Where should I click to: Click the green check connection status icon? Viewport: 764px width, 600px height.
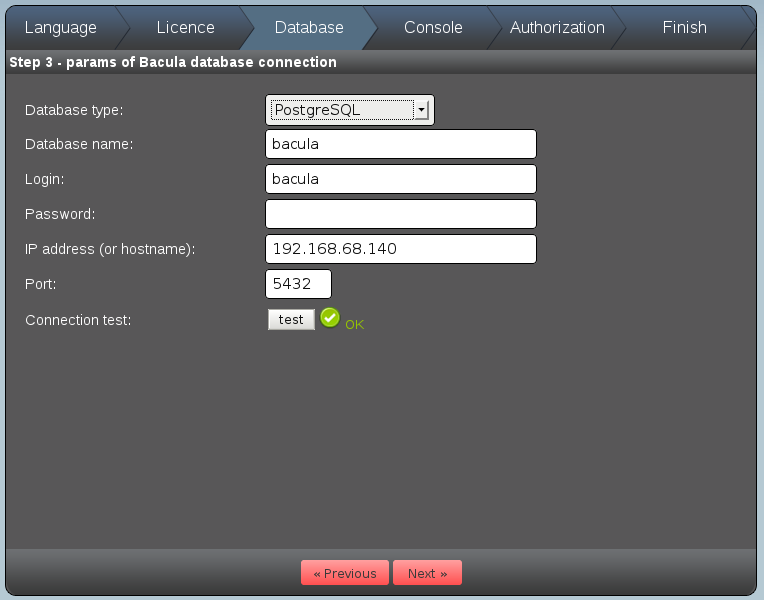(x=330, y=318)
